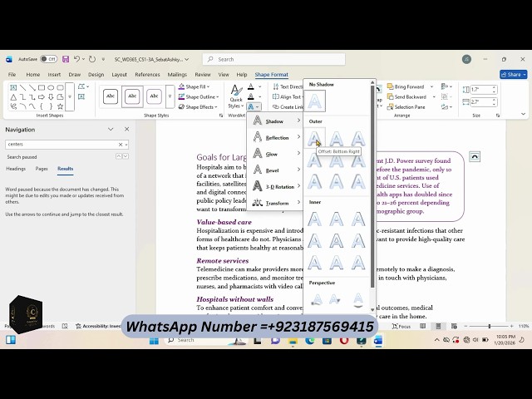Open the Rotate objects dropdown
The image size is (532, 399).
click(446, 107)
